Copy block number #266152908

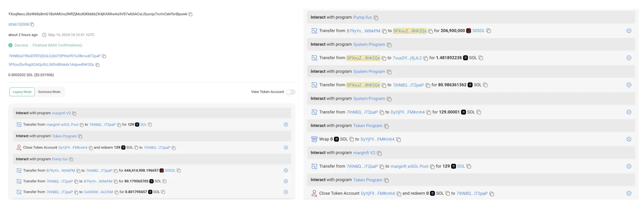point(32,24)
